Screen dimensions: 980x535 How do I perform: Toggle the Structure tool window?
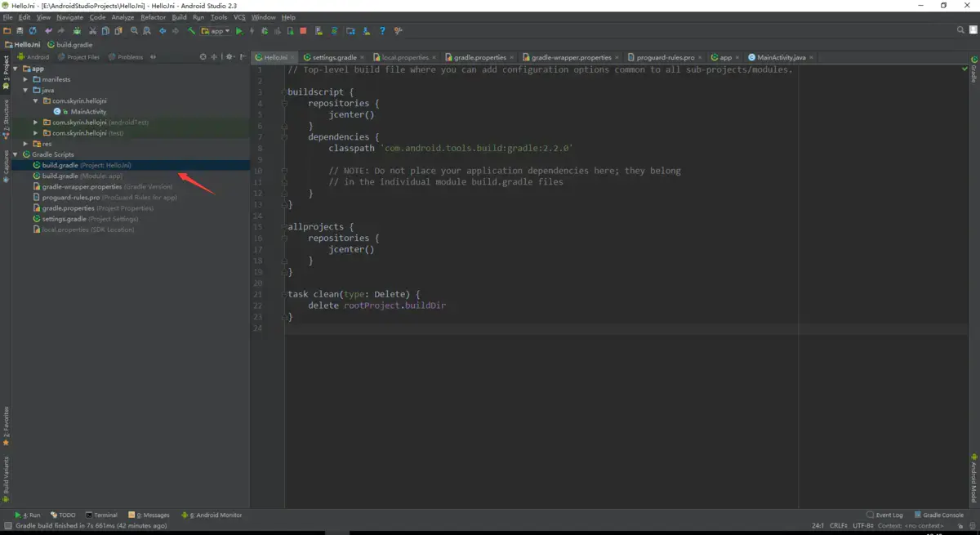(x=6, y=117)
